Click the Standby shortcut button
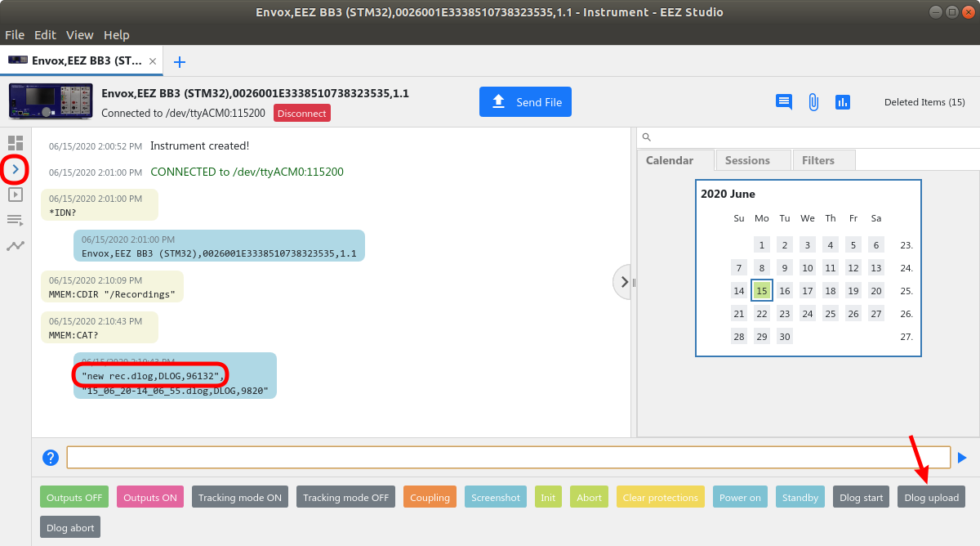The image size is (980, 546). click(x=800, y=497)
